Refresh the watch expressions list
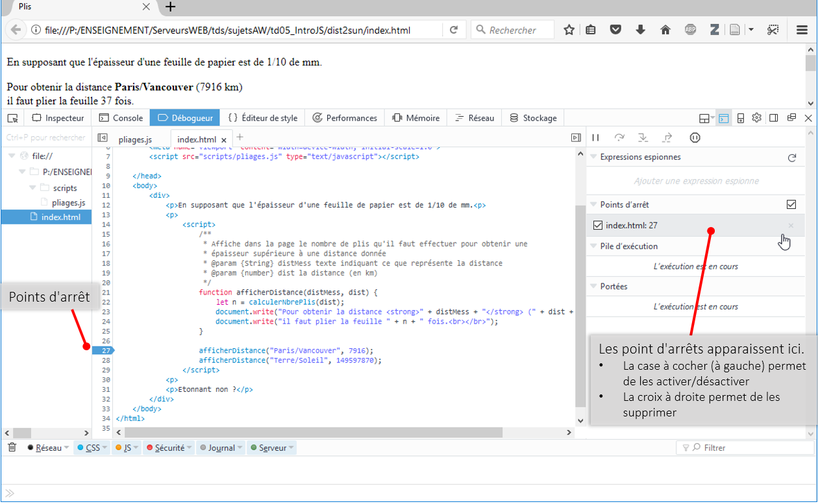 point(791,158)
